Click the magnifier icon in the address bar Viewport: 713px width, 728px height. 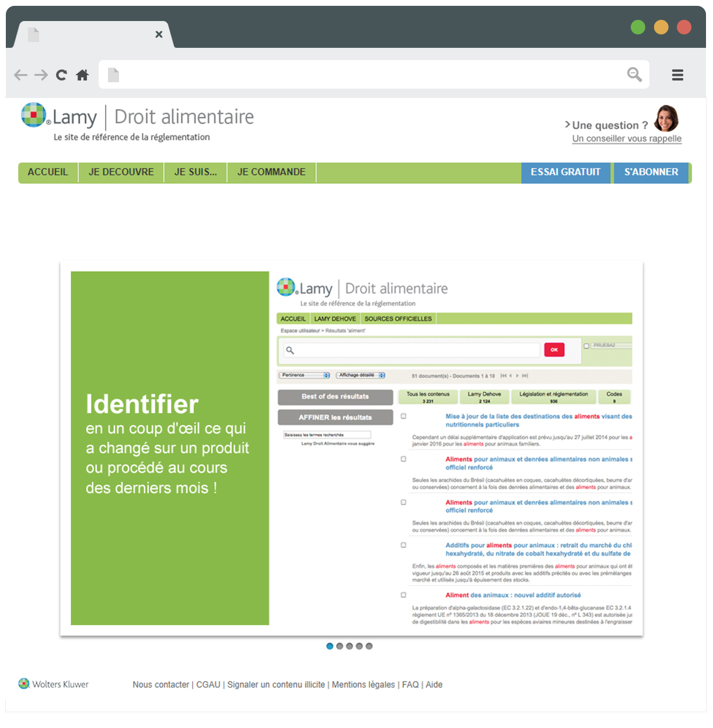click(634, 75)
